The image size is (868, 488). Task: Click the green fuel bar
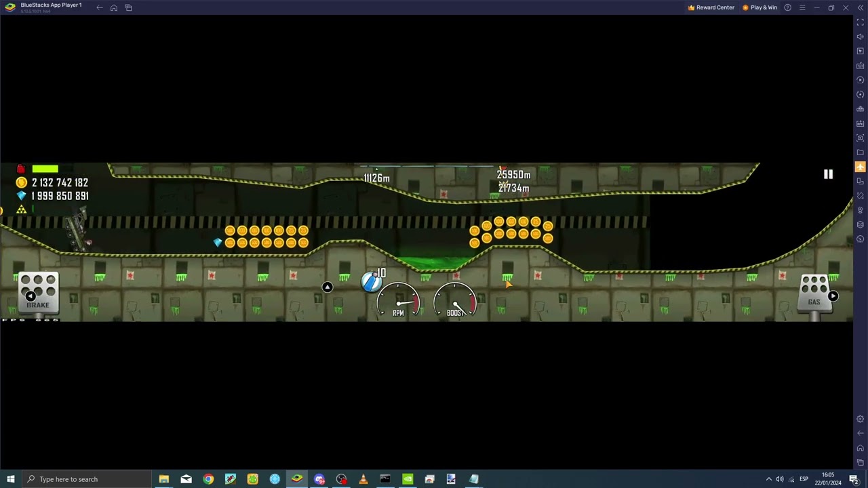(45, 169)
